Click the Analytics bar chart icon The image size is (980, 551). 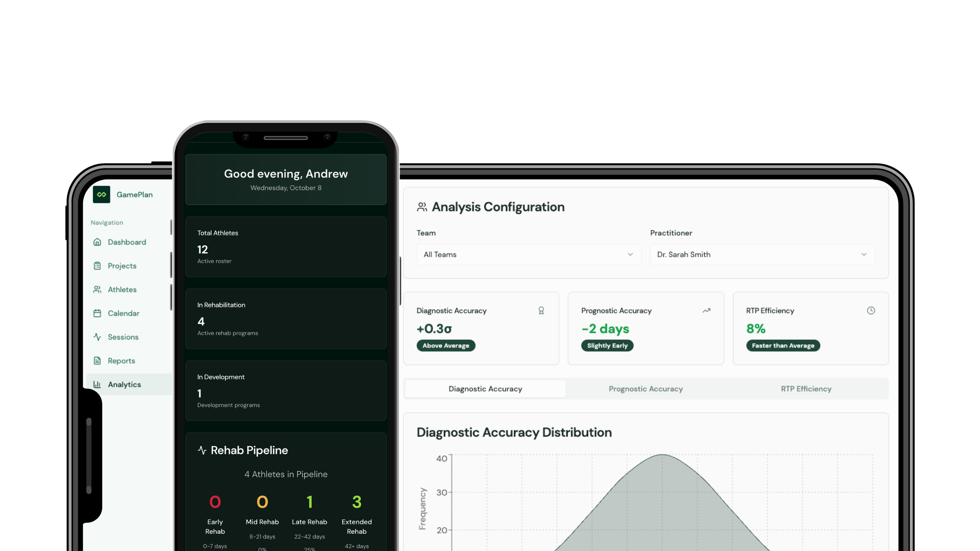[97, 384]
